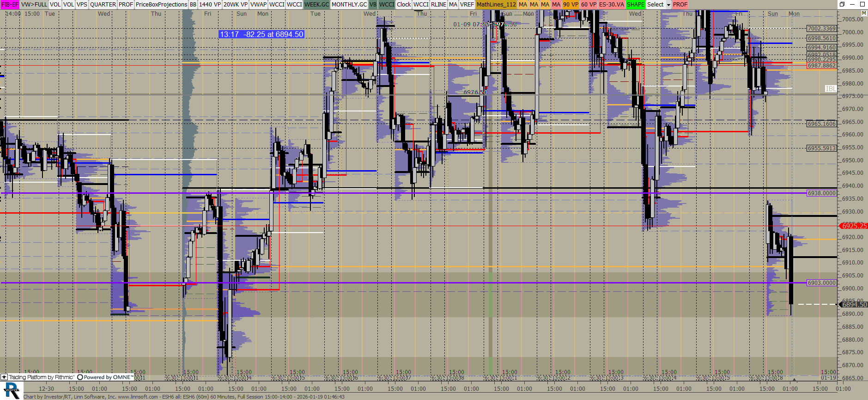868x400 pixels.
Task: Select the VWAP toolbar item
Action: (258, 5)
